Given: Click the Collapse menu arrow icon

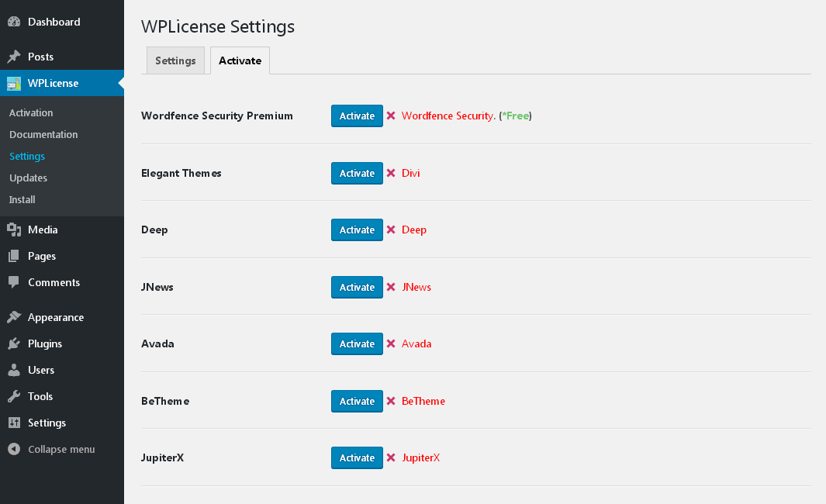Looking at the screenshot, I should [14, 449].
